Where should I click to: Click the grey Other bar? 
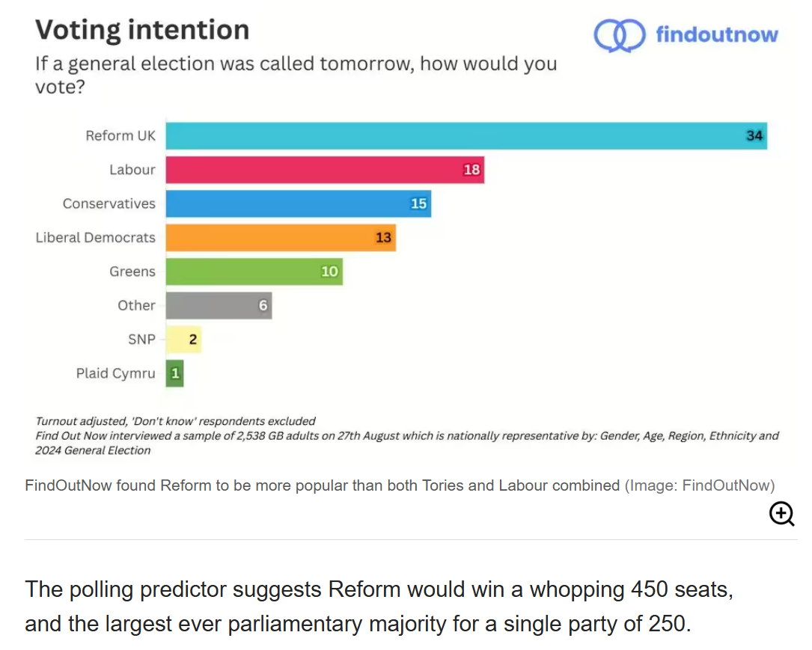point(210,305)
